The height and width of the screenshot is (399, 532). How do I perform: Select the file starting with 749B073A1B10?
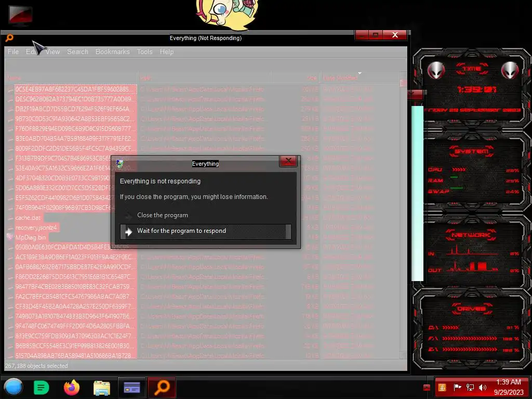[x=75, y=316]
